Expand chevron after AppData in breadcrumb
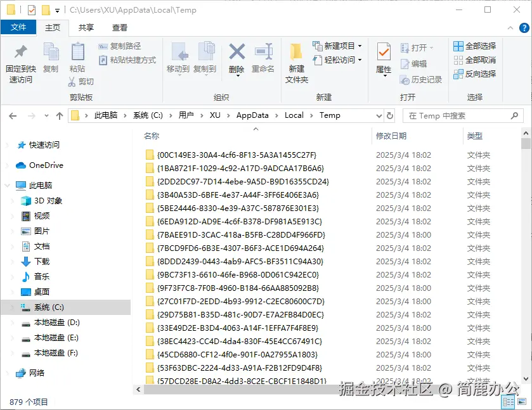Viewport: 532px width, 410px height. [276, 115]
